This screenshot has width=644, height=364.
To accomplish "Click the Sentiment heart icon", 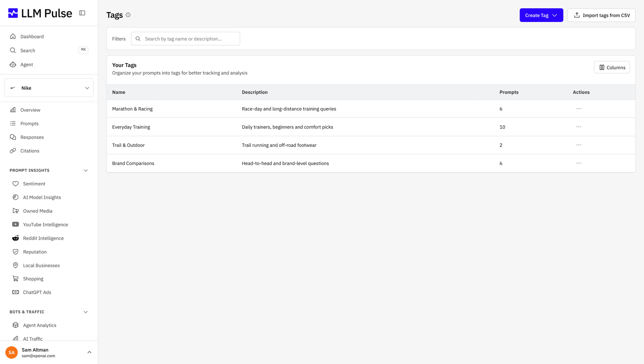I will click(16, 184).
